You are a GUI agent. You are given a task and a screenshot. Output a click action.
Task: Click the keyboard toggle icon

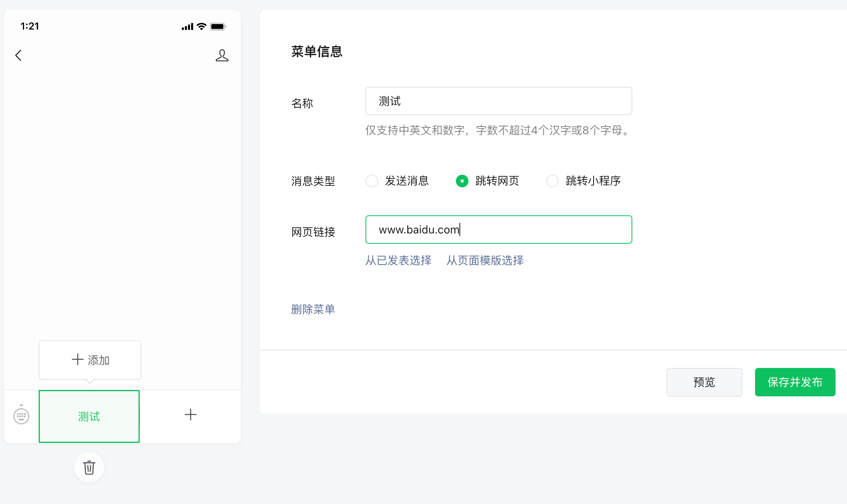[x=21, y=416]
